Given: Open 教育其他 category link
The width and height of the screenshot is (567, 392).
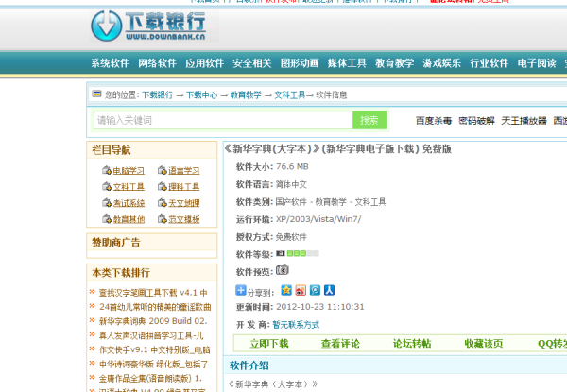Looking at the screenshot, I should (x=129, y=219).
